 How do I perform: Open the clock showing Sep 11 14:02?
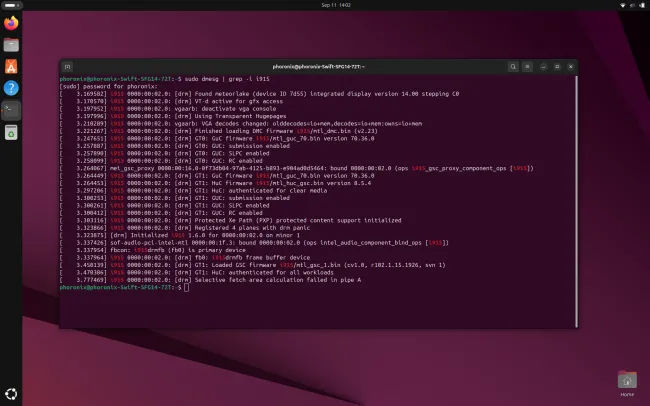[x=336, y=5]
